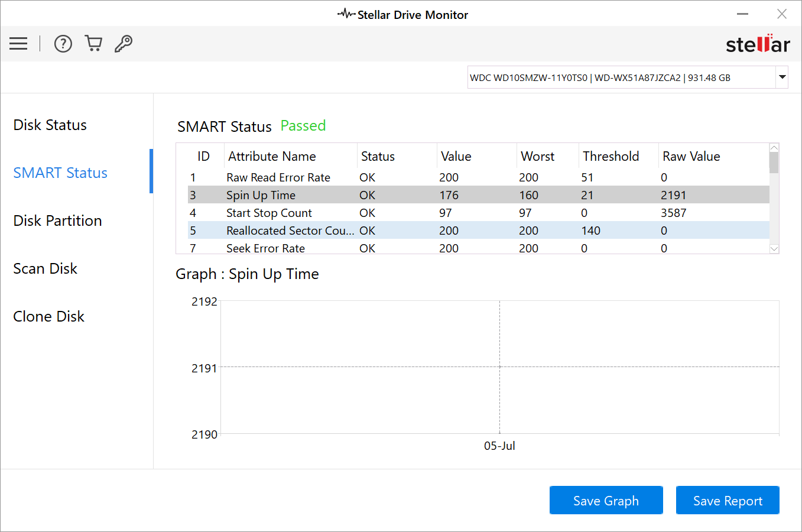Select the Scan Disk sidebar entry
This screenshot has width=802, height=532.
tap(45, 268)
